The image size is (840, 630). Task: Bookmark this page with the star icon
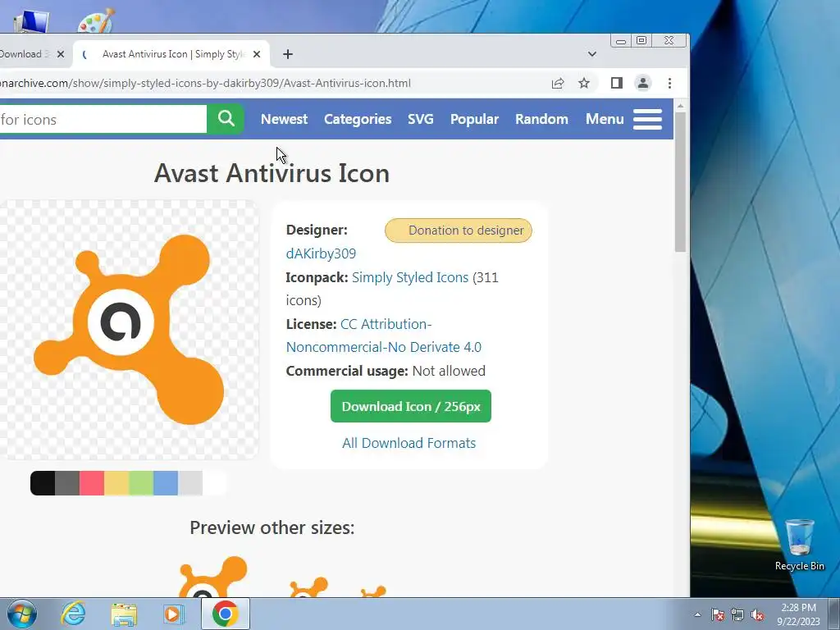click(584, 83)
